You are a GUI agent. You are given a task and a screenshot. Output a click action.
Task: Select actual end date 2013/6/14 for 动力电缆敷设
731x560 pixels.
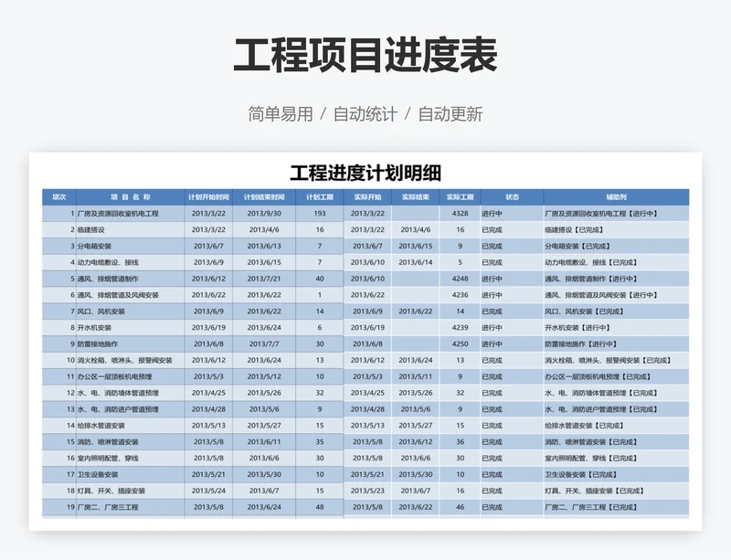(416, 262)
